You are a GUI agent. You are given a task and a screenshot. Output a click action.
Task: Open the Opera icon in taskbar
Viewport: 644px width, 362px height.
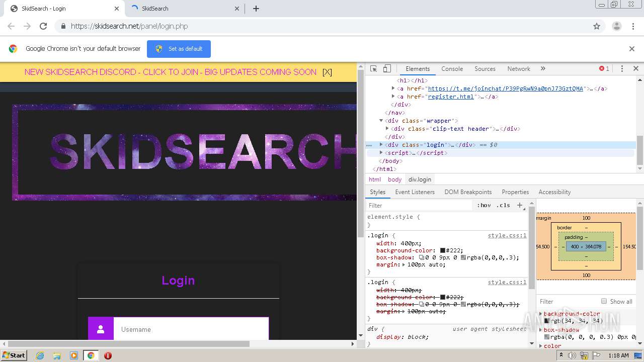(108, 355)
